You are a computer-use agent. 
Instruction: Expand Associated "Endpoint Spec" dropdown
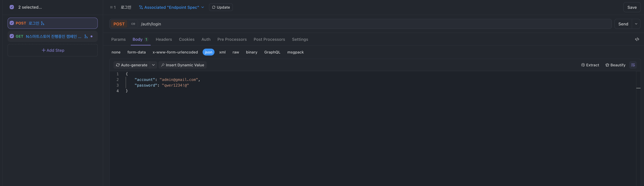[172, 7]
